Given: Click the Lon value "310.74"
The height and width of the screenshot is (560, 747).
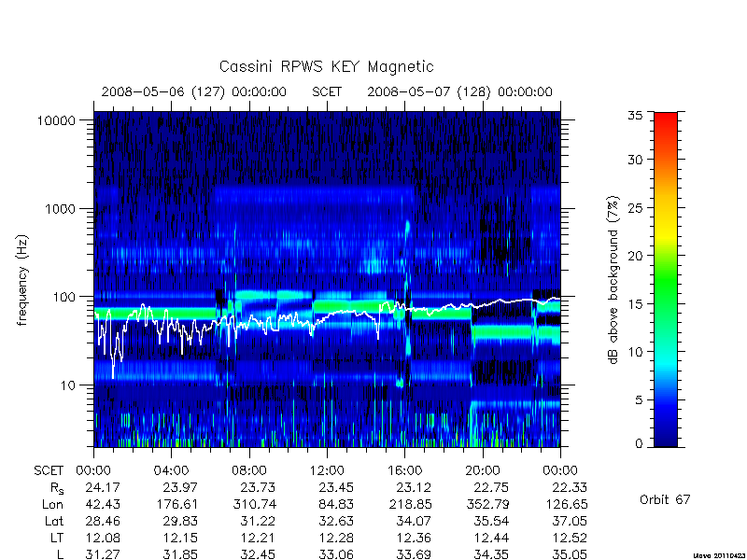Looking at the screenshot, I should tap(254, 504).
